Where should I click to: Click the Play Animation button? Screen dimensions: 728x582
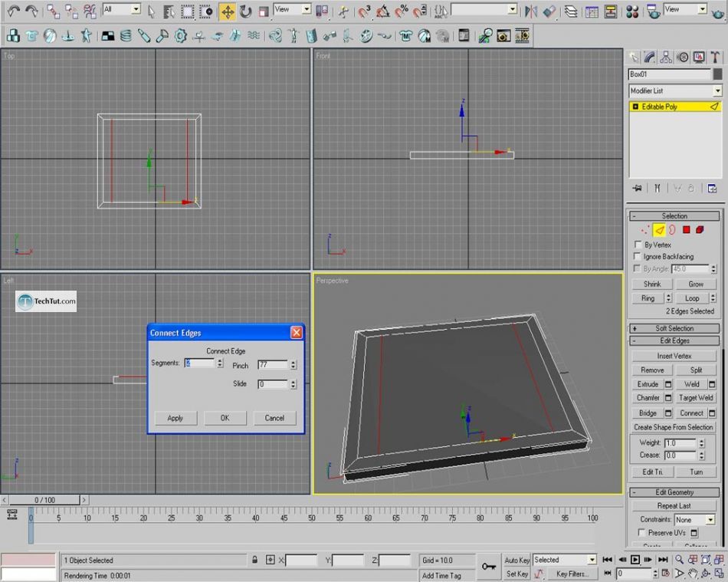coord(635,560)
